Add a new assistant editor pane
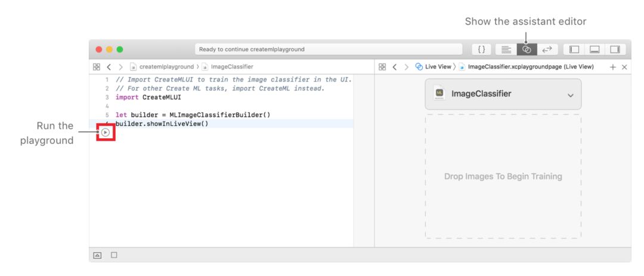This screenshot has width=644, height=276. tap(612, 67)
